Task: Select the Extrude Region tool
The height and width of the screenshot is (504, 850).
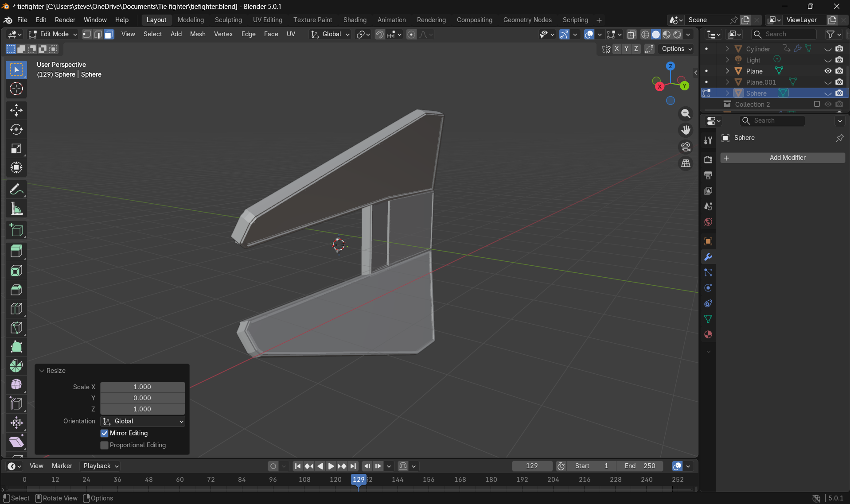Action: coord(16,251)
